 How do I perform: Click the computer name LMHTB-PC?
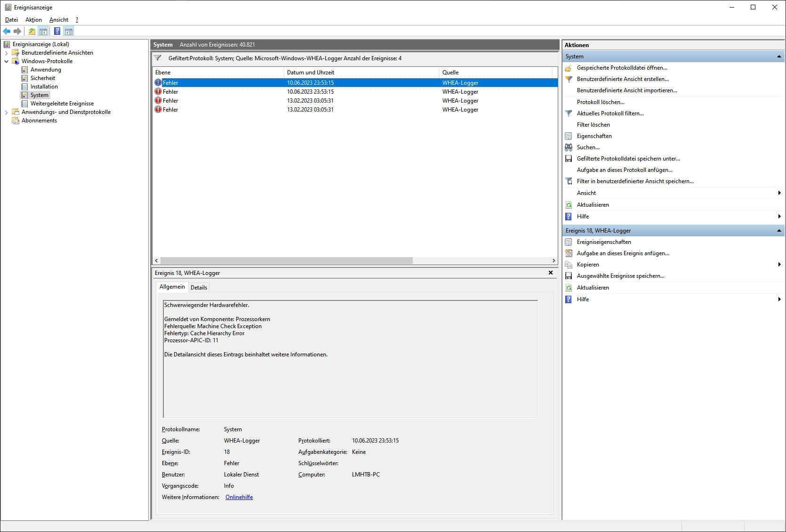tap(366, 475)
